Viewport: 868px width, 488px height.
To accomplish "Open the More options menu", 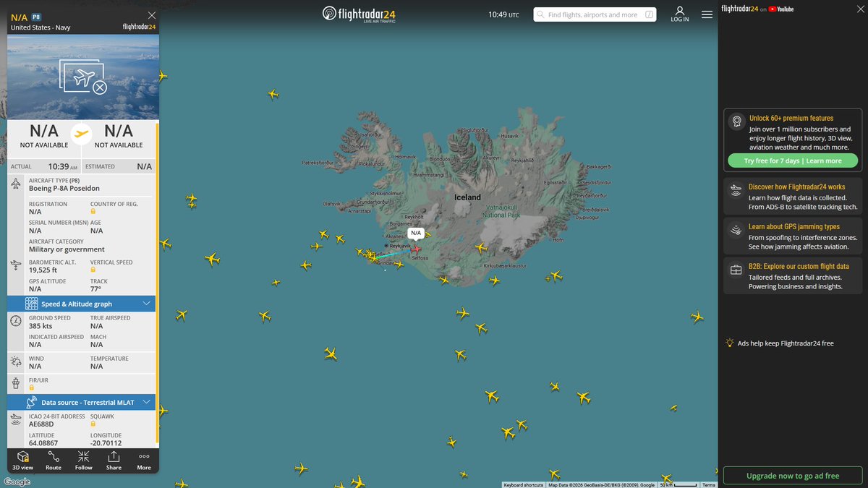I will [x=144, y=461].
